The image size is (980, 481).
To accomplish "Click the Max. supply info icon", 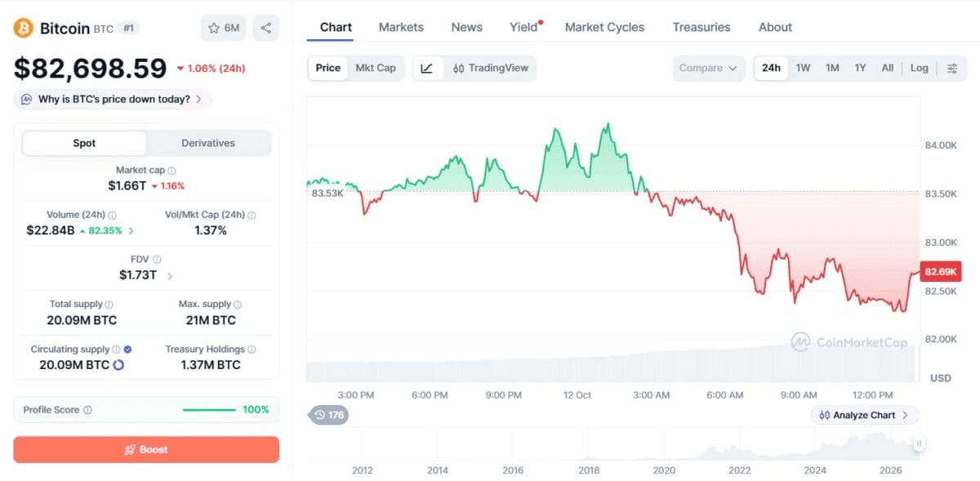I will pos(238,305).
